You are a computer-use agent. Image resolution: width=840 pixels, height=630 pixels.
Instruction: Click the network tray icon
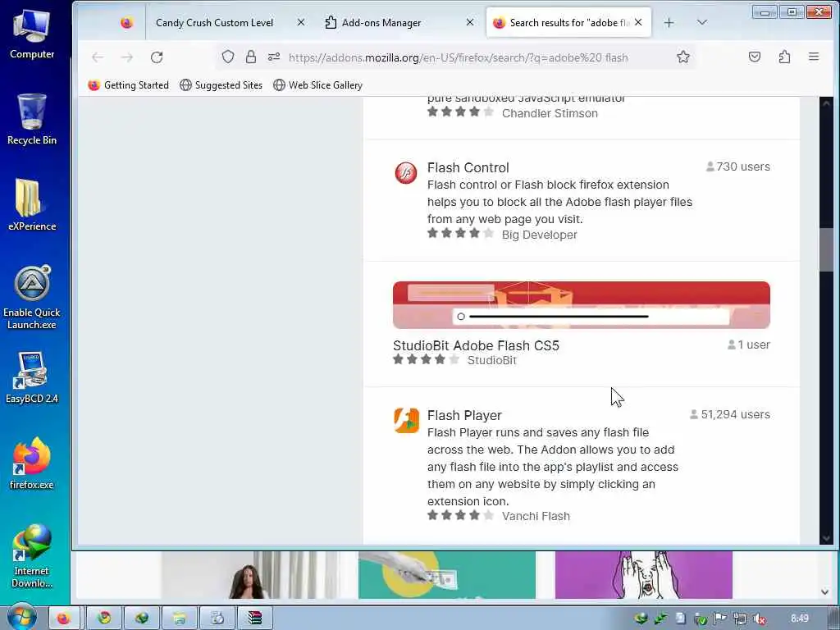tap(740, 619)
